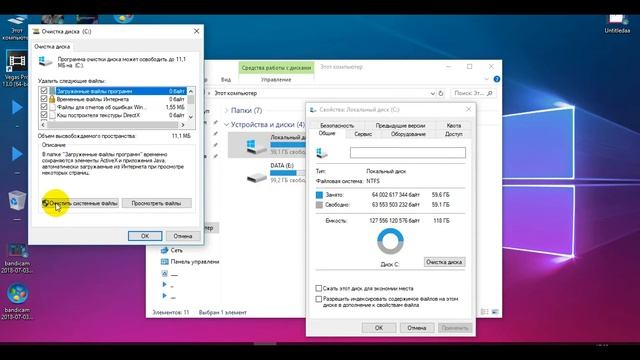Screen dimensions: 640x360
Task: Toggle 'Загруженные файлы программ' checkbox
Action: [x=44, y=91]
